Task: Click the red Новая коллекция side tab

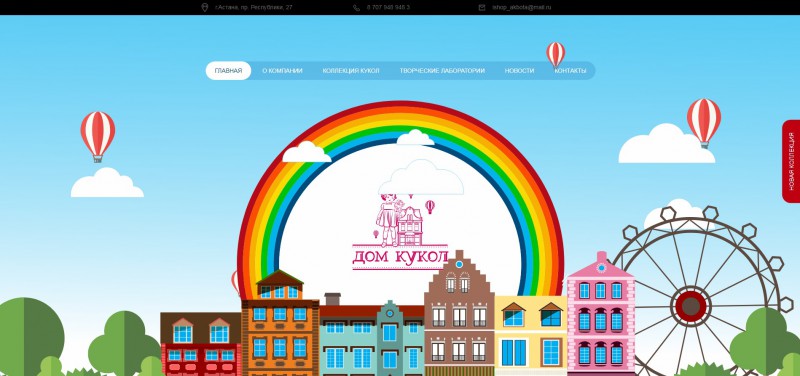Action: 791,161
